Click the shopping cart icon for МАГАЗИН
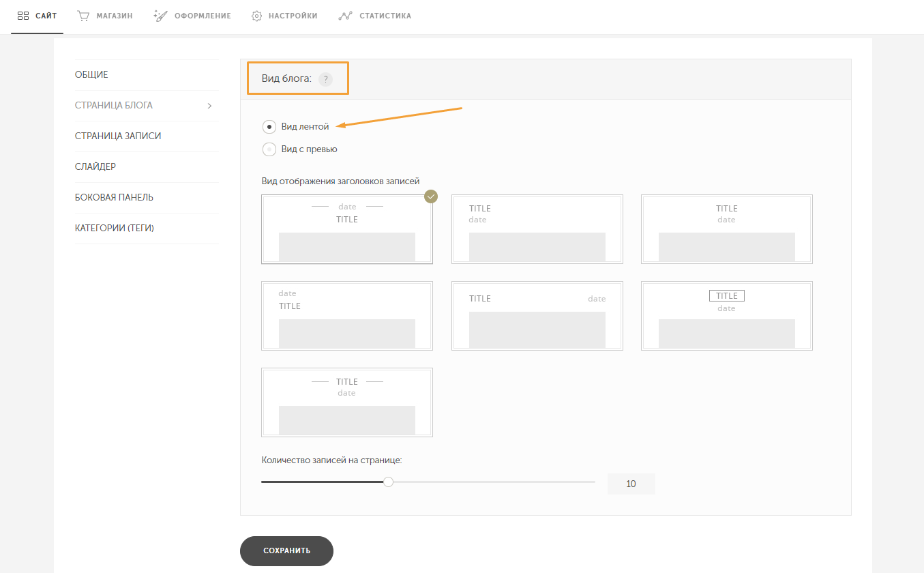The image size is (924, 573). tap(83, 16)
